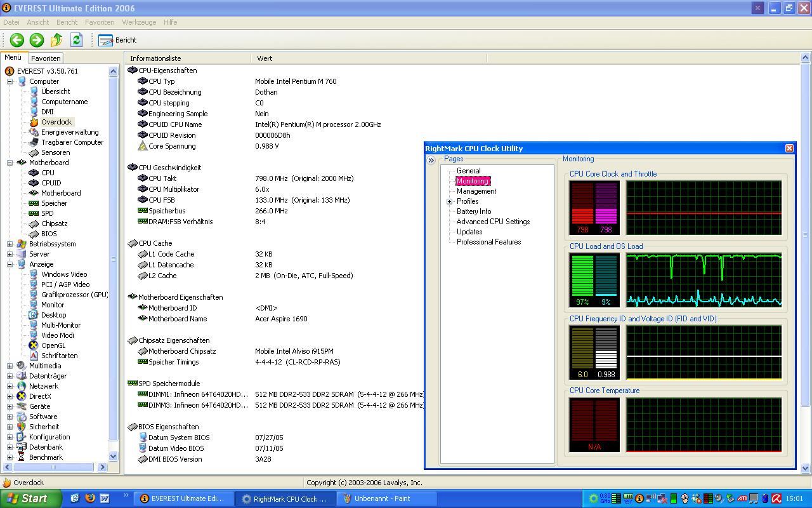This screenshot has height=508, width=812.
Task: Collapse the Computer tree node
Action: (x=10, y=81)
